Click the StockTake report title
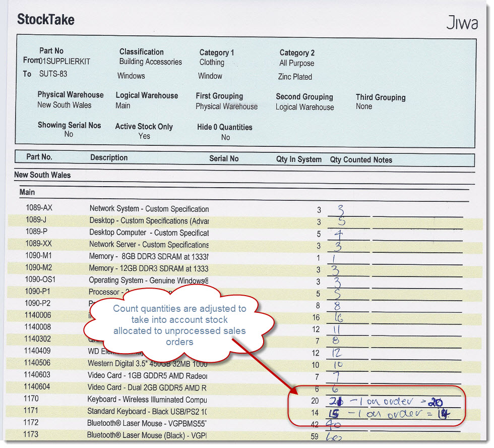Viewport: 494px width, 448px height. [x=46, y=20]
